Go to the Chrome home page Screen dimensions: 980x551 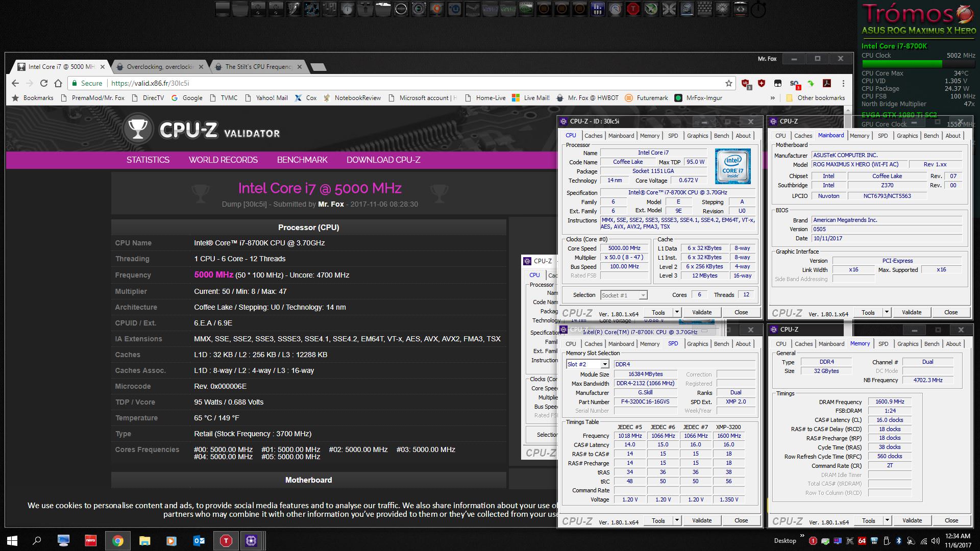[58, 83]
